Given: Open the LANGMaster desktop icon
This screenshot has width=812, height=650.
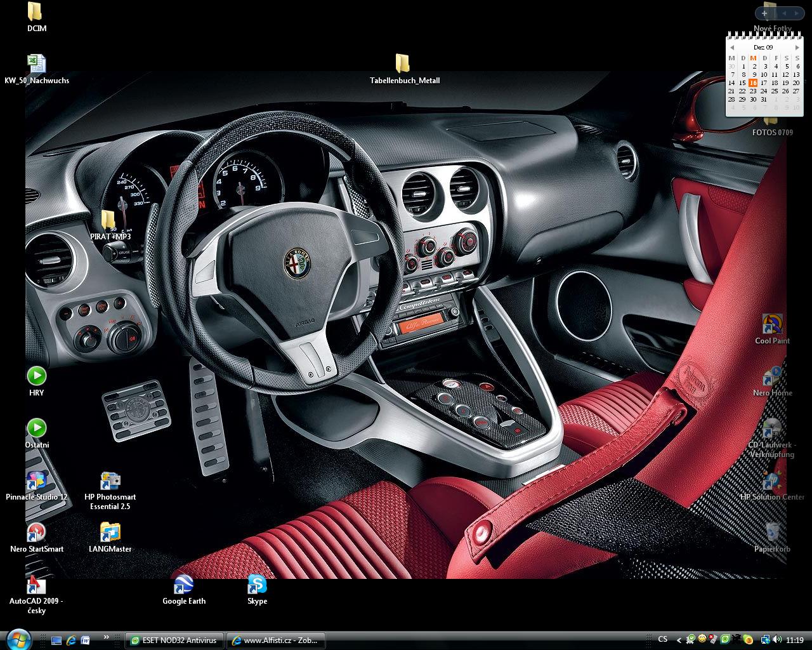Looking at the screenshot, I should (x=110, y=533).
